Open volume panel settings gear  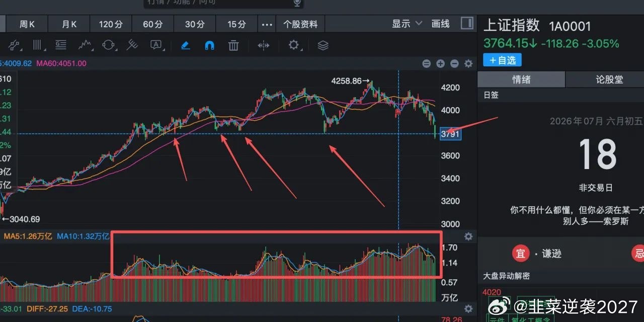pos(468,236)
